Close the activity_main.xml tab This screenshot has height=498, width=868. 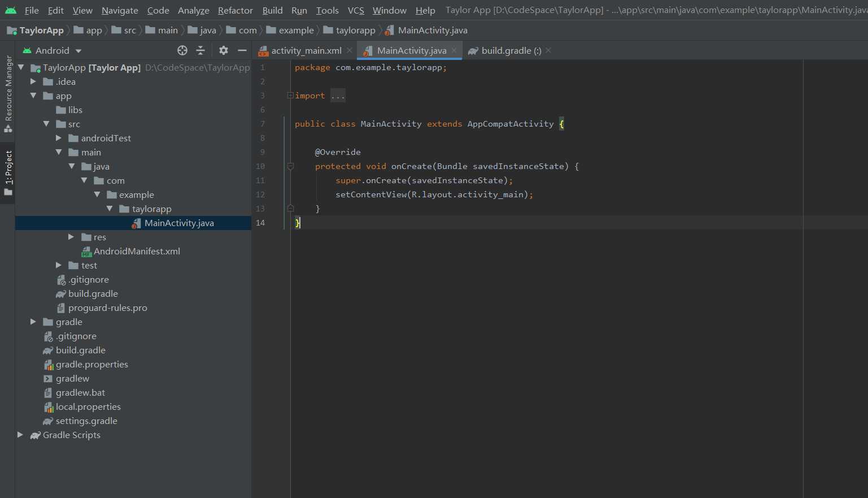coord(350,50)
